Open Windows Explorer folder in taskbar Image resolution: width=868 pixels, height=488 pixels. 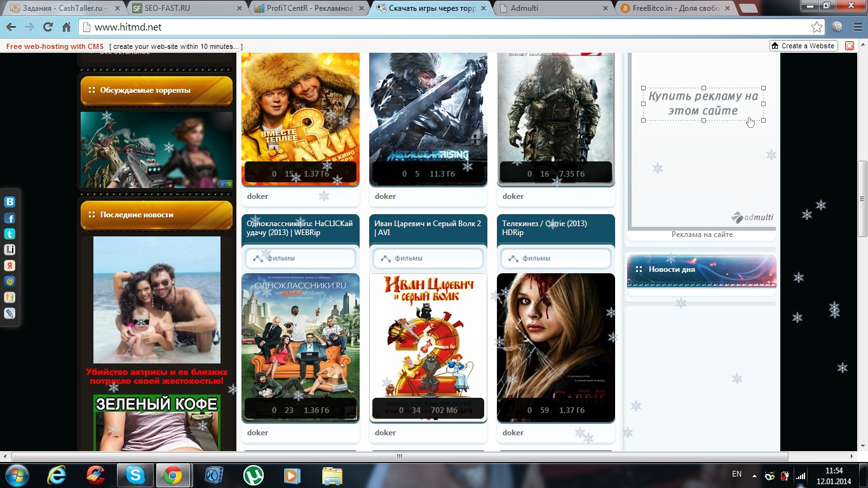click(332, 475)
